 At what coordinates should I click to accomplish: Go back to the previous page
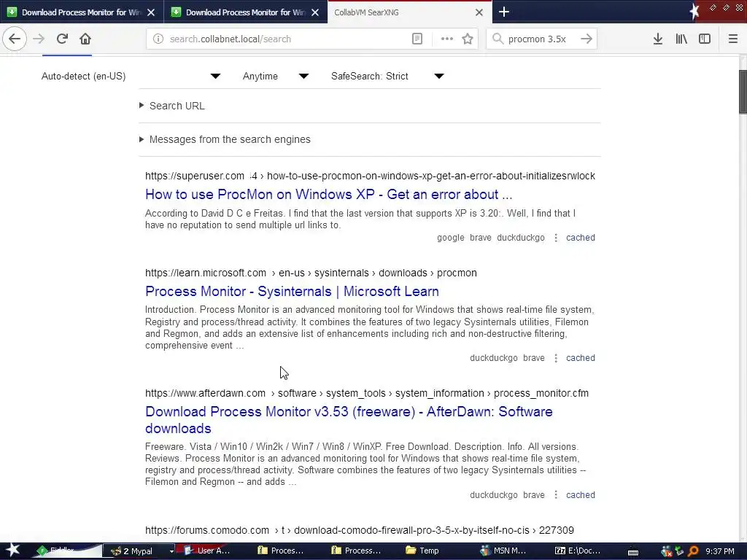pos(15,39)
